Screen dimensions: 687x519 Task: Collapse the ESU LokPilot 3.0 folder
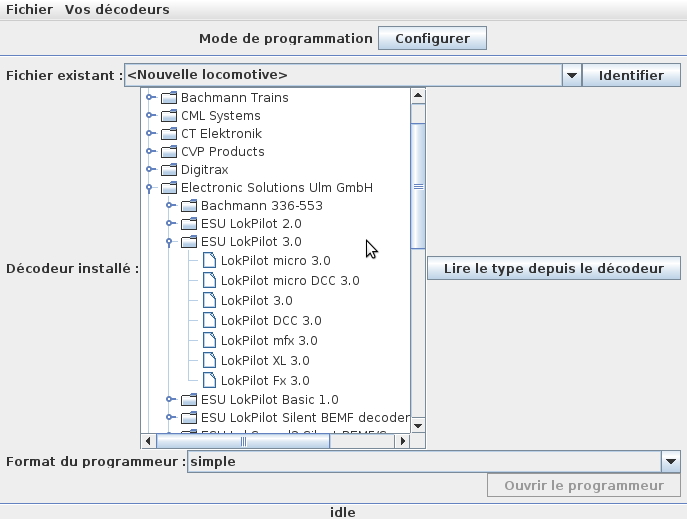click(x=169, y=242)
